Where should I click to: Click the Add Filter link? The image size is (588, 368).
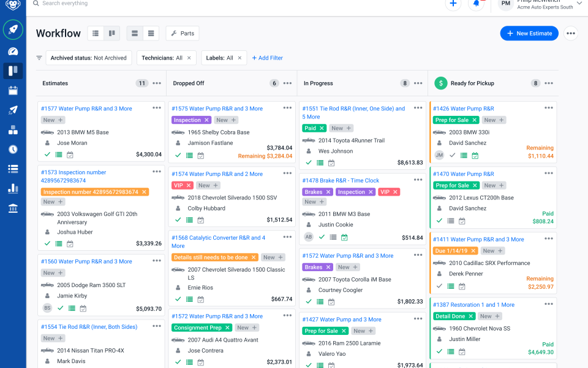point(268,58)
